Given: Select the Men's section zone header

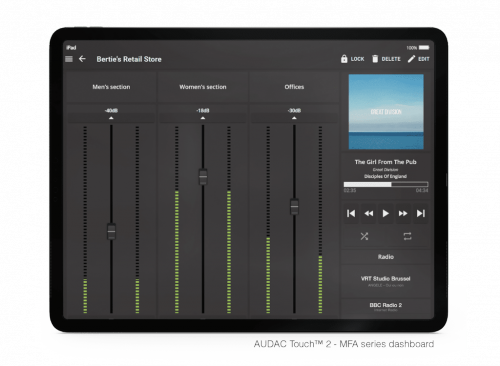Looking at the screenshot, I should (111, 87).
